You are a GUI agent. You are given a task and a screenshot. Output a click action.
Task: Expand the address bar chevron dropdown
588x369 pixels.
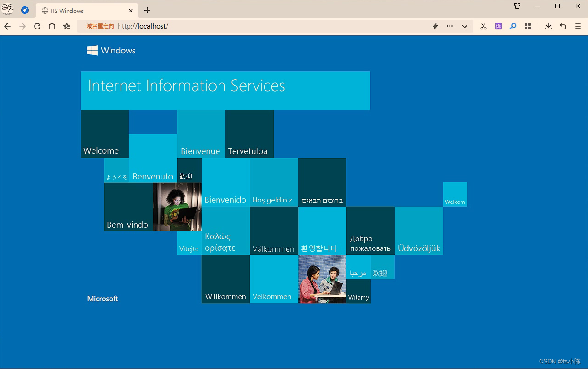465,26
